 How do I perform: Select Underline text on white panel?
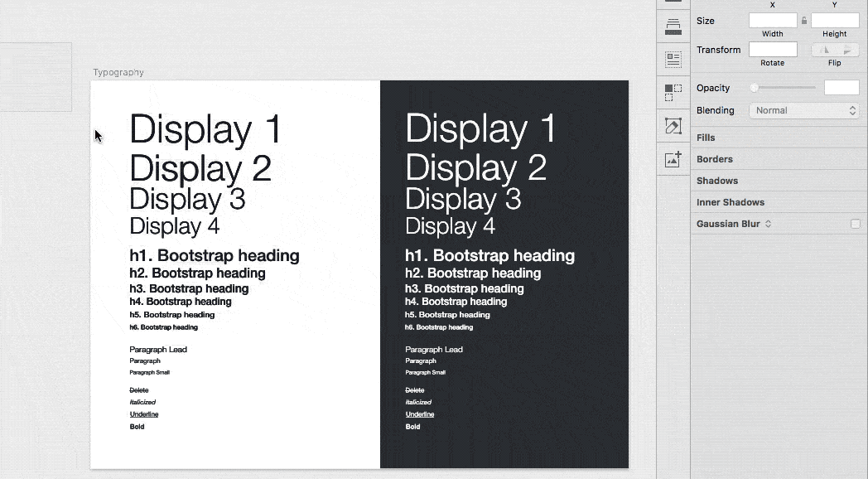pos(144,414)
